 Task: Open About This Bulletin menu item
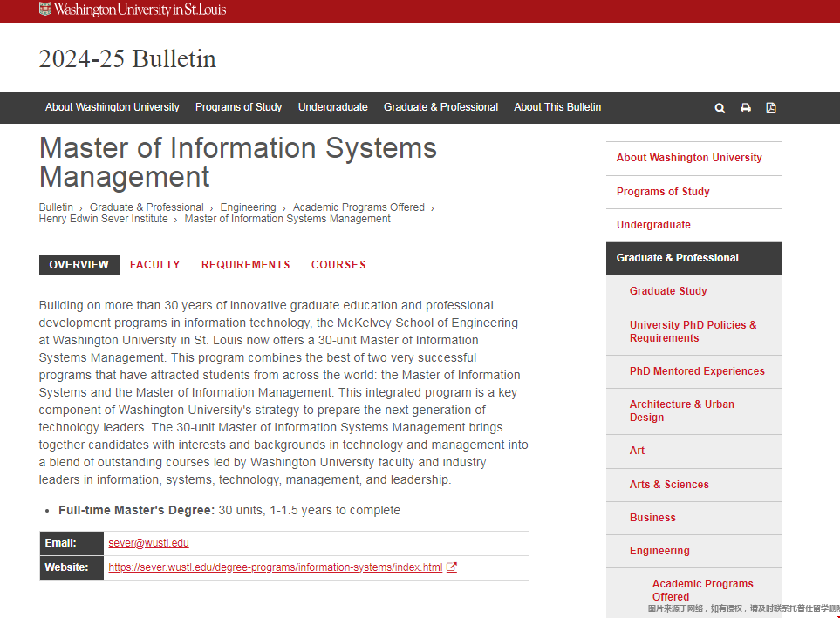pos(557,107)
